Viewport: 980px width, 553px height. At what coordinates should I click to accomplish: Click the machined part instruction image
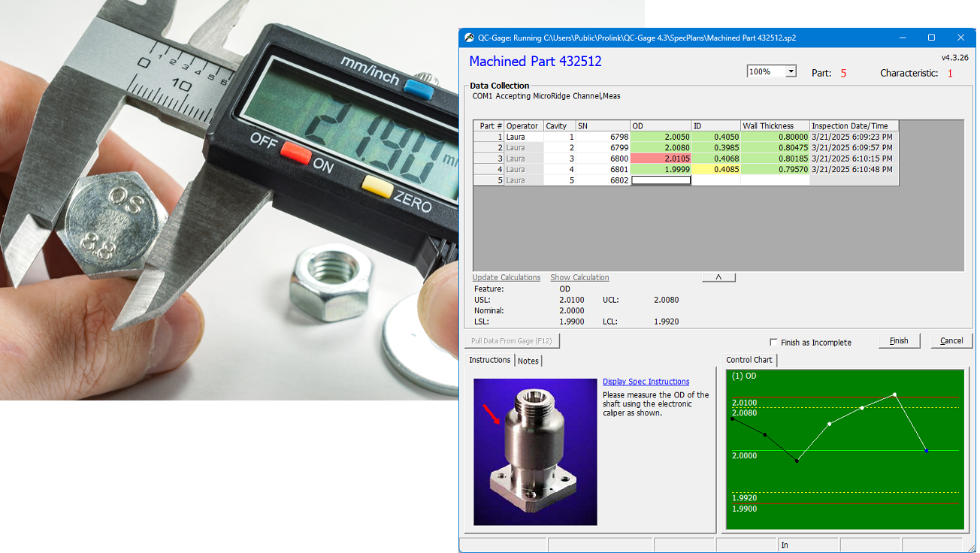[535, 452]
